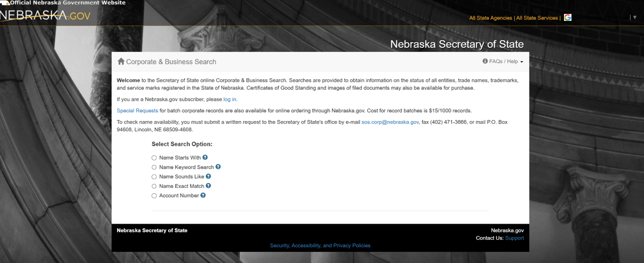The width and height of the screenshot is (644, 263).
Task: Open All State Agencies link
Action: click(491, 18)
